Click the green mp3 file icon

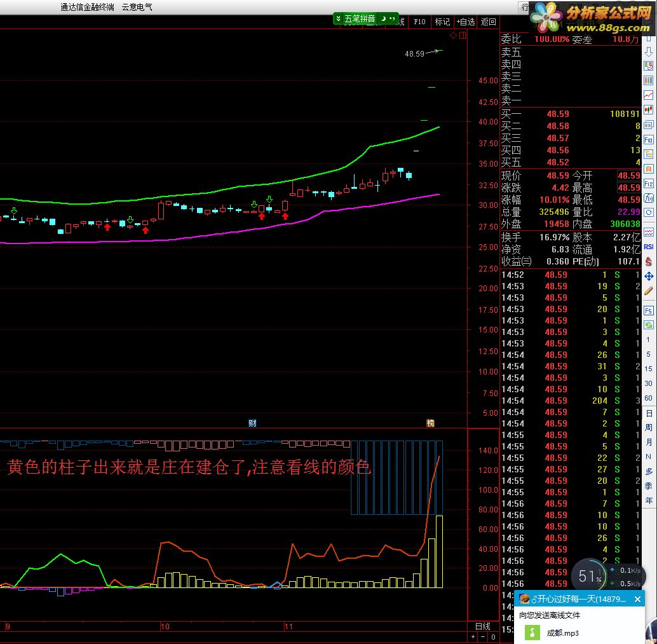click(x=532, y=633)
